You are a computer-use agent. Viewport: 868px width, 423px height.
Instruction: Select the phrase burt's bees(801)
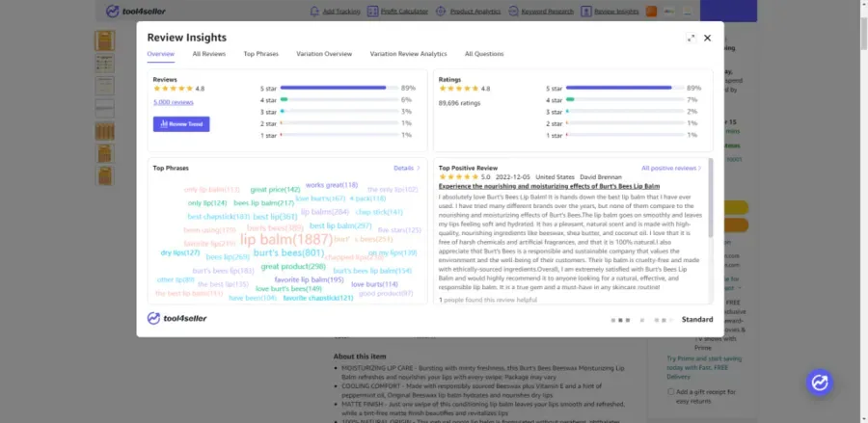288,252
